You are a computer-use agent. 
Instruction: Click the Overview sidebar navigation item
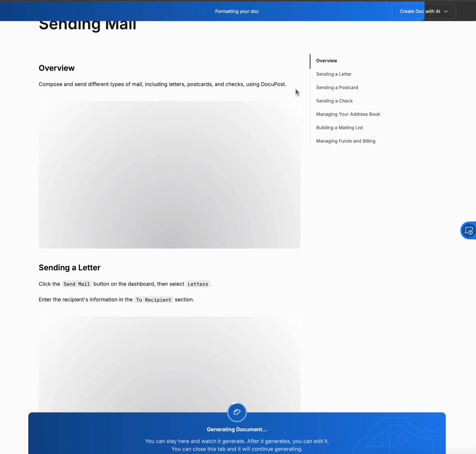click(x=327, y=60)
